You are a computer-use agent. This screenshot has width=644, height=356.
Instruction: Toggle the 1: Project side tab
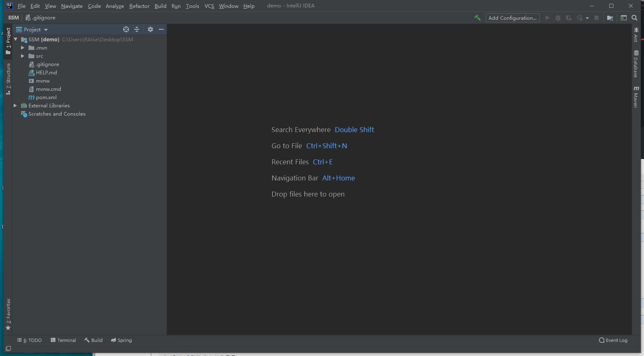[x=8, y=41]
